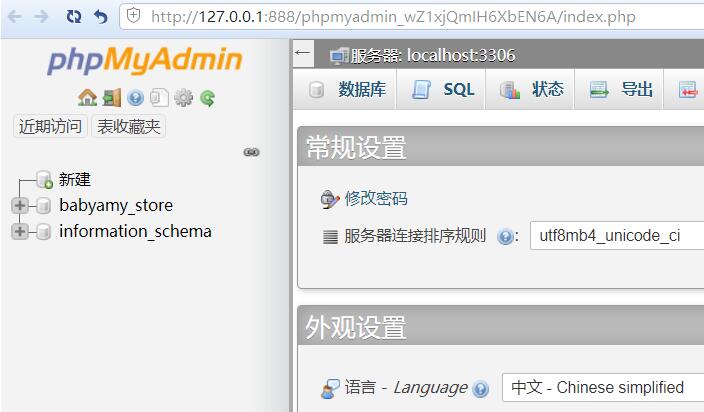The width and height of the screenshot is (704, 412).
Task: Click the browser address bar URL
Action: (x=393, y=17)
